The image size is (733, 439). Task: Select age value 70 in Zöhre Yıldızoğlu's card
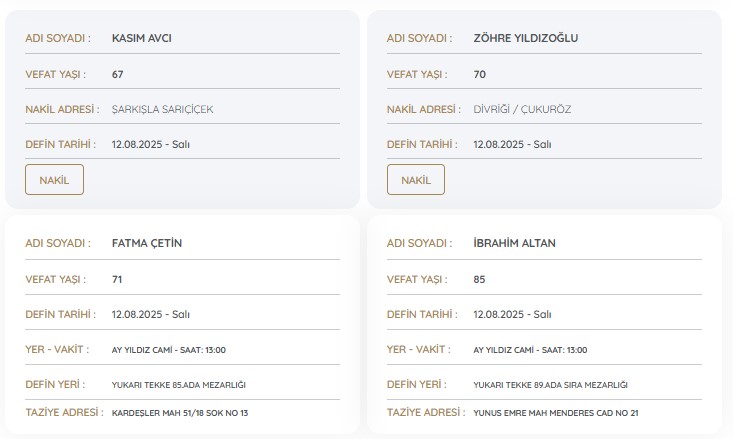click(x=479, y=74)
